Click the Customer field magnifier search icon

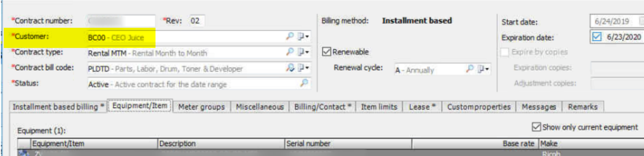[290, 36]
